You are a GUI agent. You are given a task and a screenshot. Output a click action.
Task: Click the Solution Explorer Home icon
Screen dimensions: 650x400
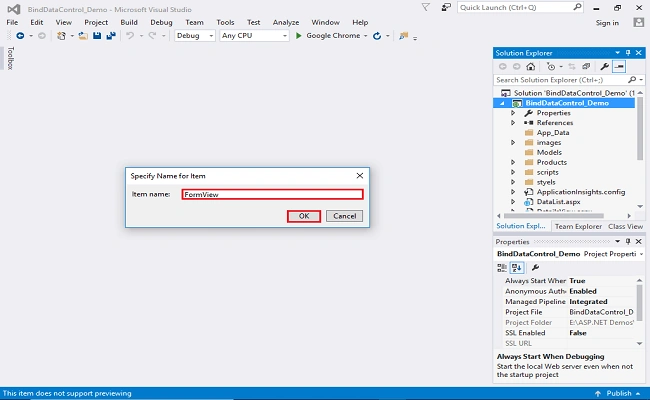tap(531, 66)
